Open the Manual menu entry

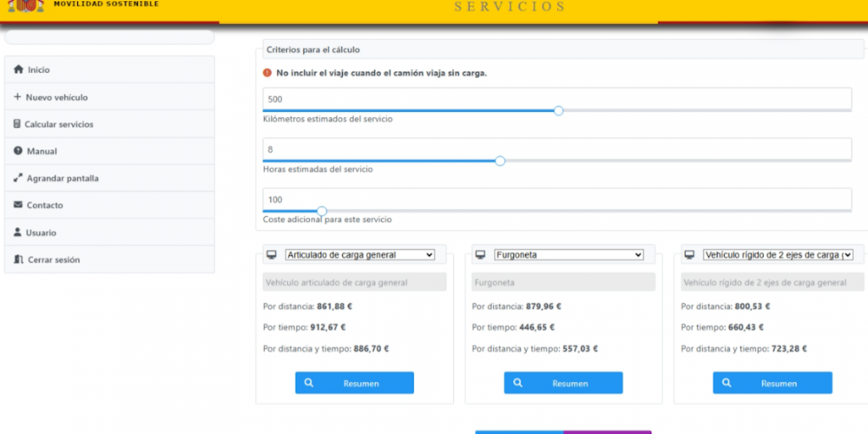click(x=42, y=151)
